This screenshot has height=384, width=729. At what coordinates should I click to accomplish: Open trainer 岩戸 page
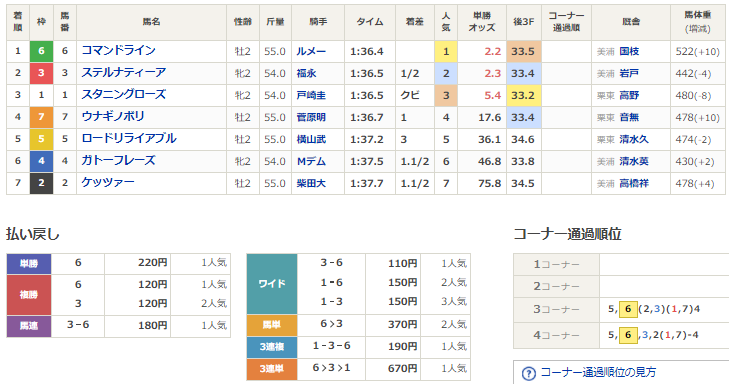point(629,73)
